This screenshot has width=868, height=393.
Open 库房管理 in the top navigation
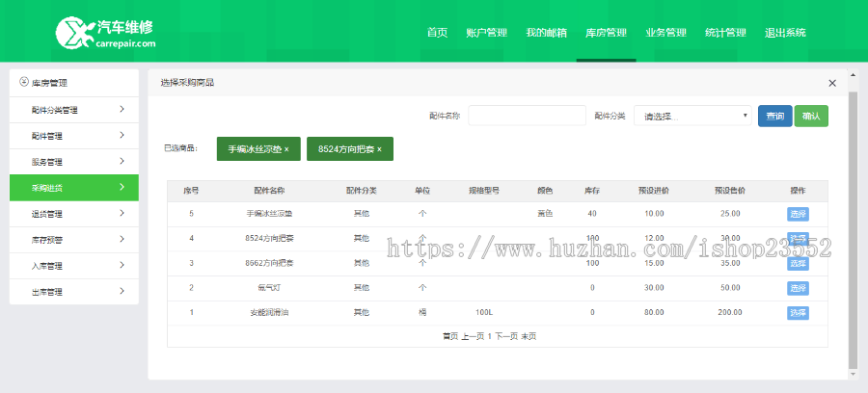tap(607, 33)
